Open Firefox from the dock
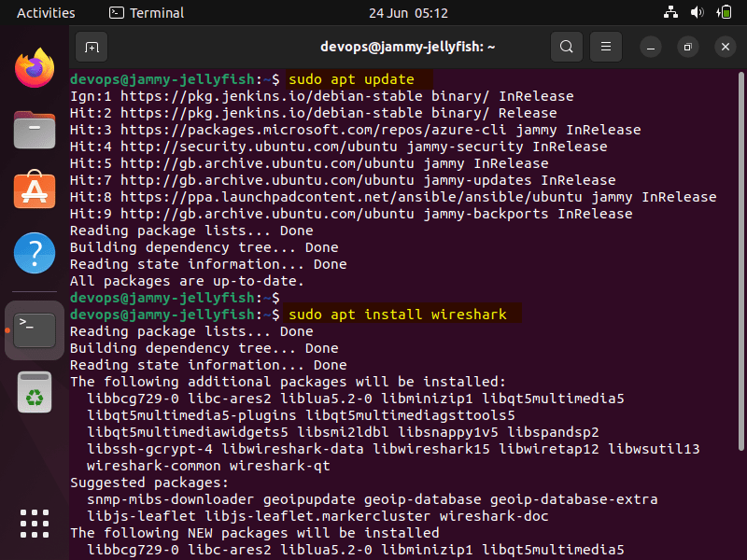Image resolution: width=747 pixels, height=560 pixels. tap(34, 68)
